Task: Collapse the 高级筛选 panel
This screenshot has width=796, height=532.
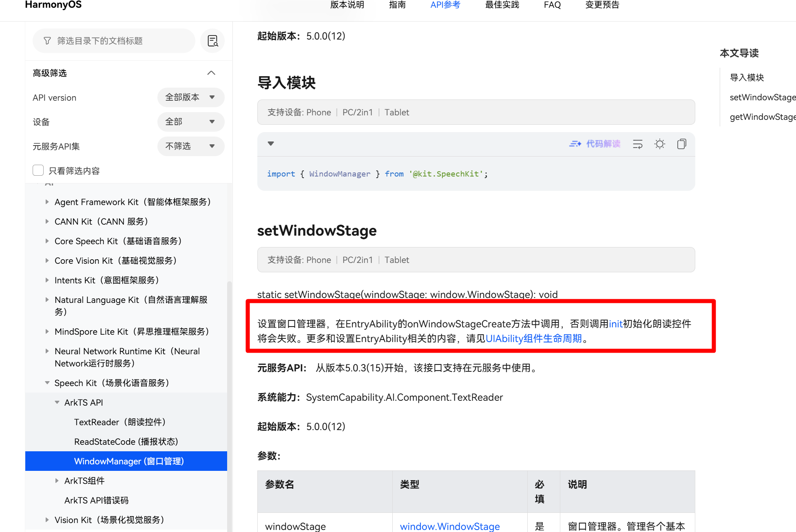Action: pos(211,73)
